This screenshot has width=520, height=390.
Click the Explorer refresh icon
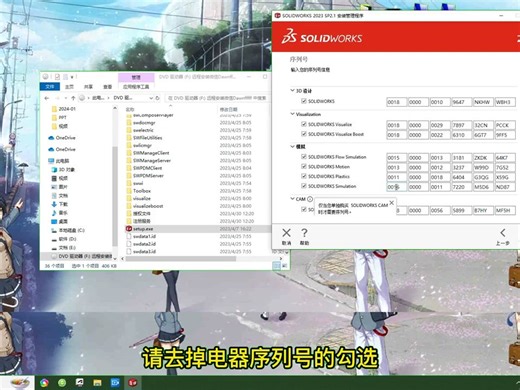157,98
